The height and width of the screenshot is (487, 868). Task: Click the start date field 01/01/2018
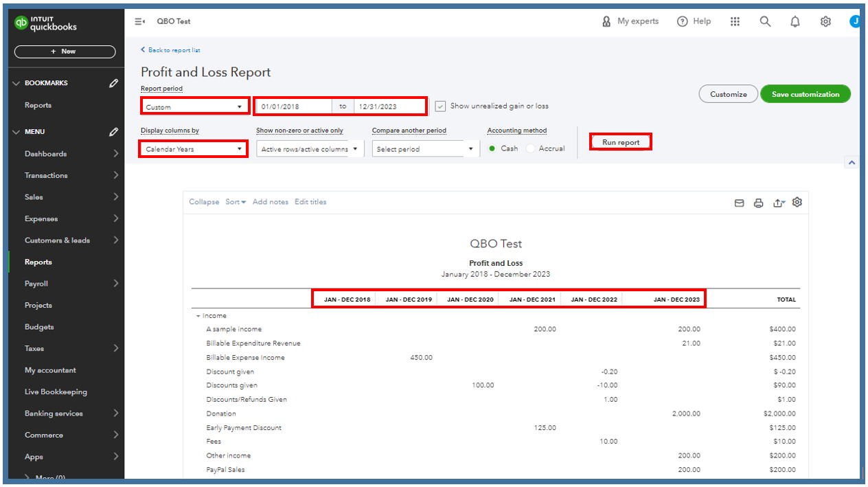294,106
